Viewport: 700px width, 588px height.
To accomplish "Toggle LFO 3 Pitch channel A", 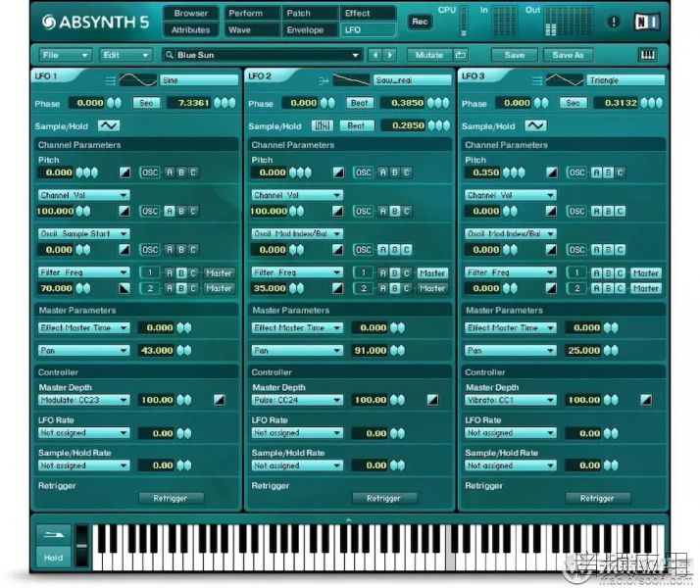I will click(x=596, y=172).
